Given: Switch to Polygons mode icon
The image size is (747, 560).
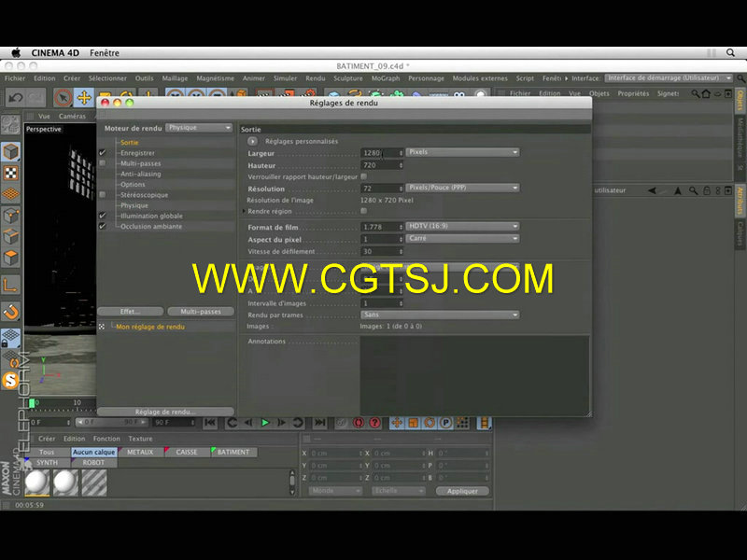Looking at the screenshot, I should coord(10,258).
